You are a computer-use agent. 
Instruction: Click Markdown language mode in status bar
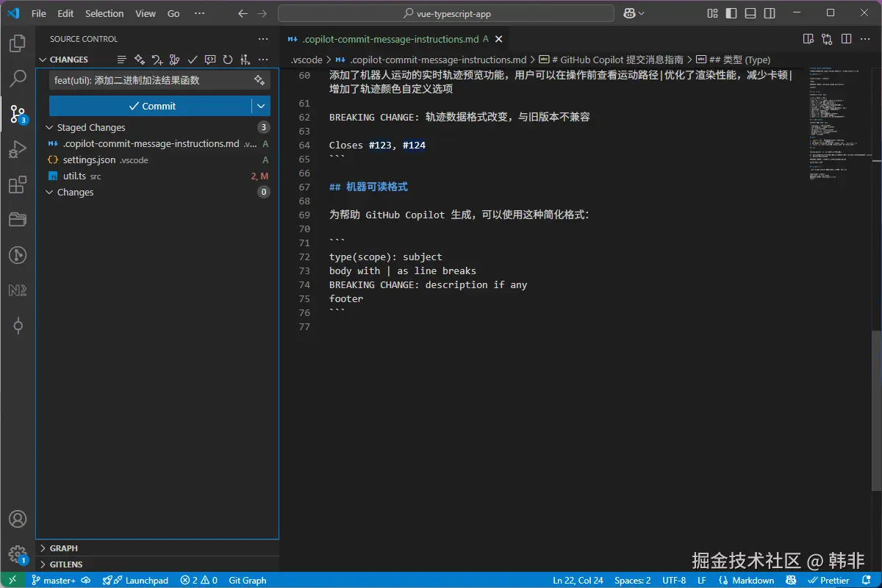[753, 580]
